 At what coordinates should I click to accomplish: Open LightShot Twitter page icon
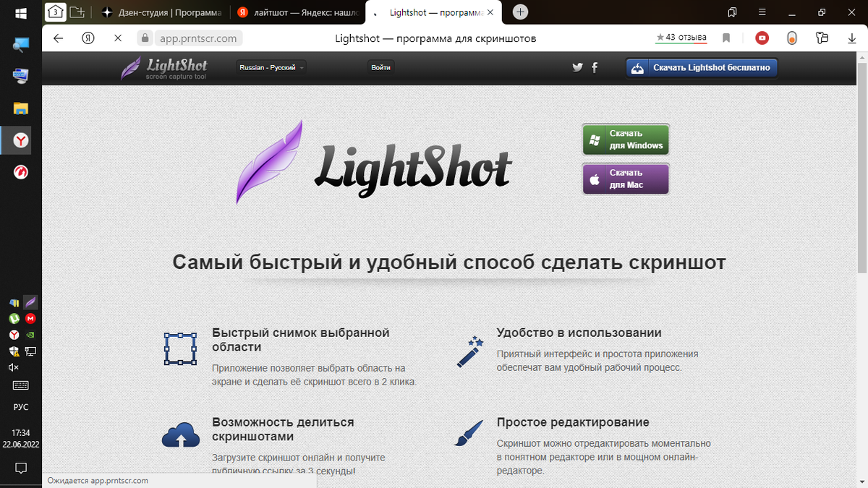[x=577, y=67]
